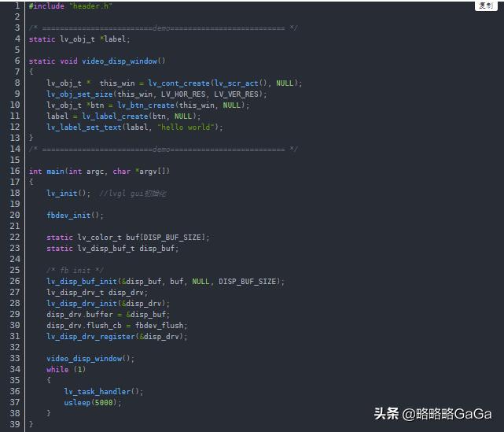Click the "demo" comment on line 3

(161, 28)
